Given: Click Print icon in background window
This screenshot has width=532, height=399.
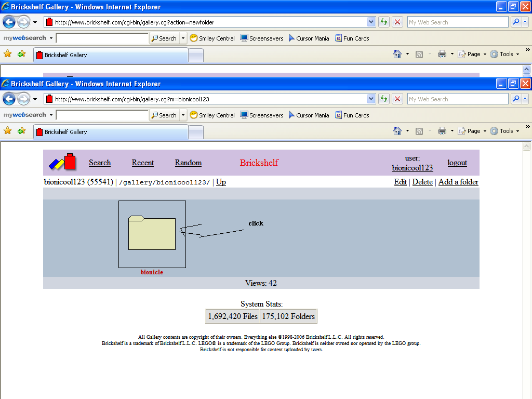Looking at the screenshot, I should [x=442, y=54].
